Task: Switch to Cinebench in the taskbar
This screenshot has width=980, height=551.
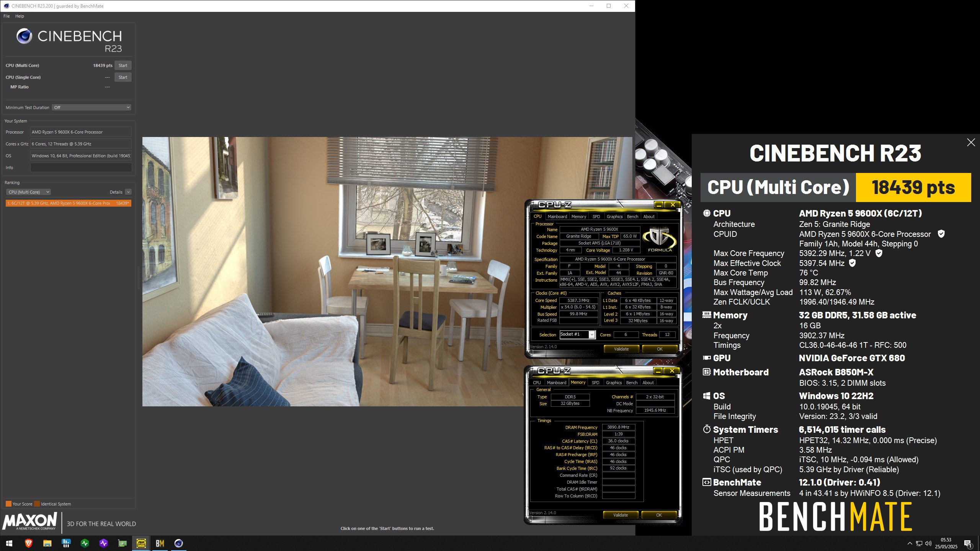Action: tap(178, 543)
